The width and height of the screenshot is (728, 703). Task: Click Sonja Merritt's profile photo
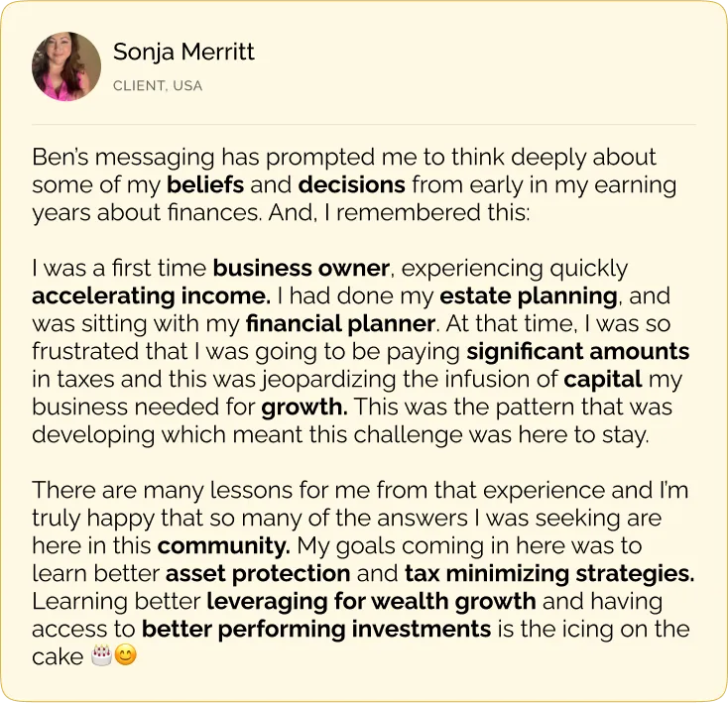66,66
